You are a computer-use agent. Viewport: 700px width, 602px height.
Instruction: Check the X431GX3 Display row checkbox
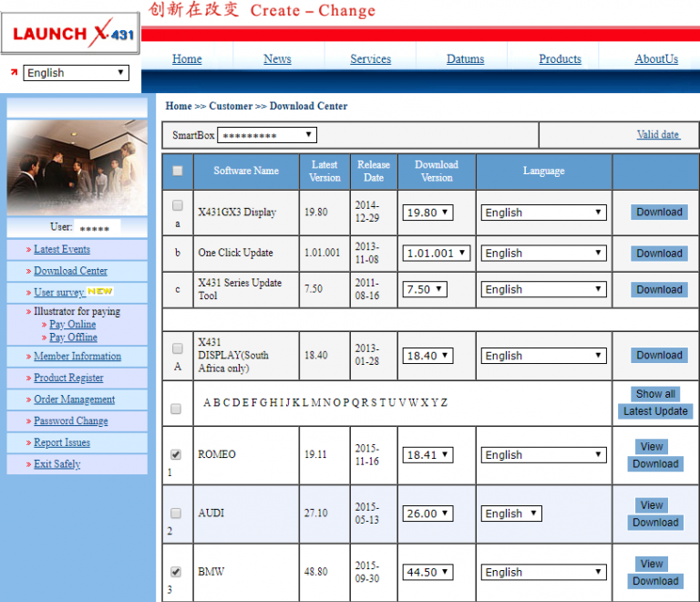tap(177, 205)
